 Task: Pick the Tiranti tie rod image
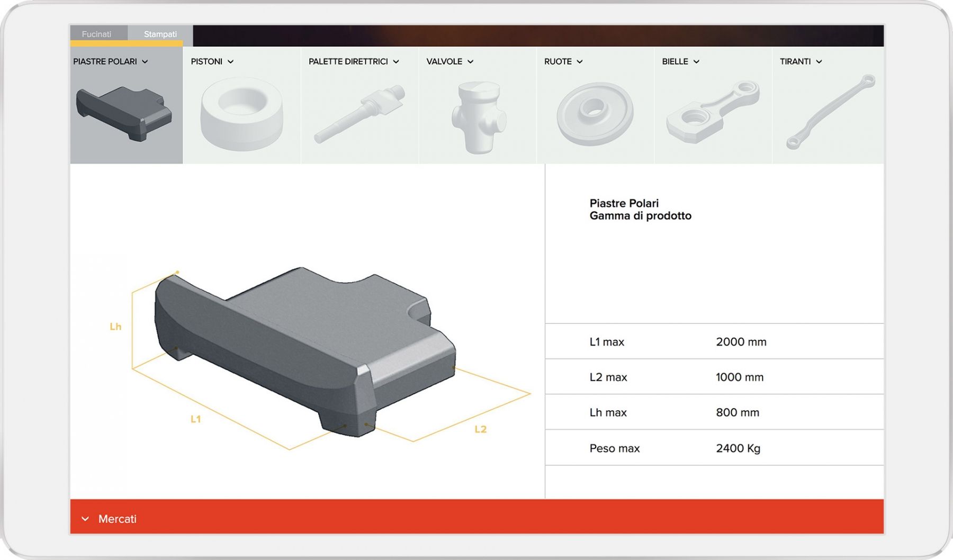coord(830,112)
